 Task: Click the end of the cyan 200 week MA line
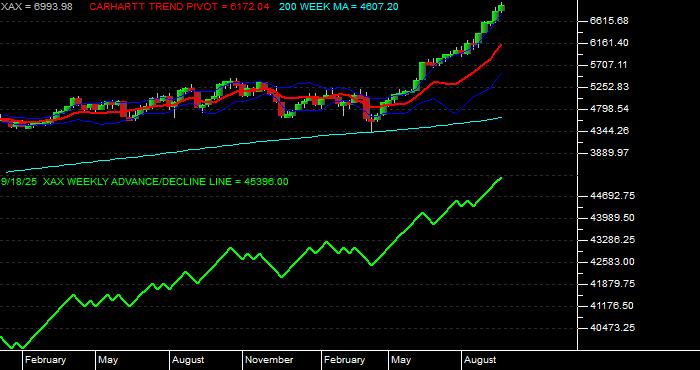pyautogui.click(x=501, y=117)
